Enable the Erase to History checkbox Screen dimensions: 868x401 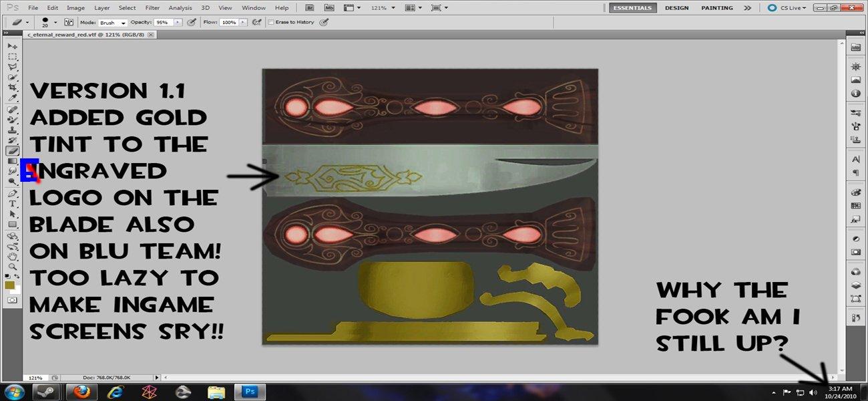point(270,22)
